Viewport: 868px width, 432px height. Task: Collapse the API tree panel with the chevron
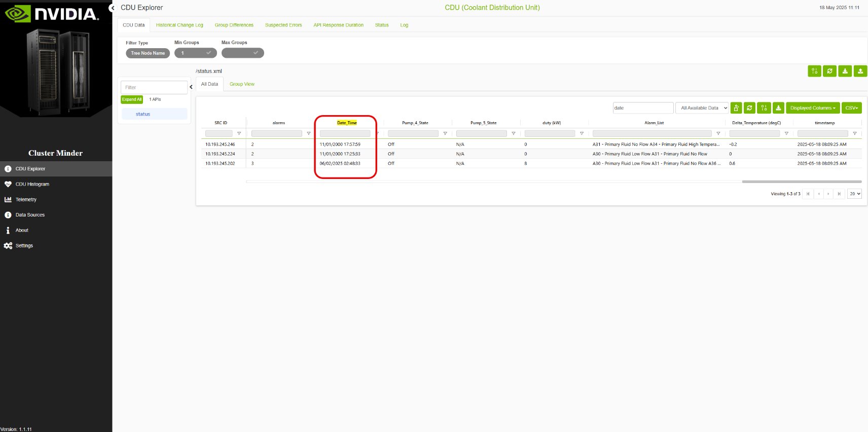tap(191, 87)
